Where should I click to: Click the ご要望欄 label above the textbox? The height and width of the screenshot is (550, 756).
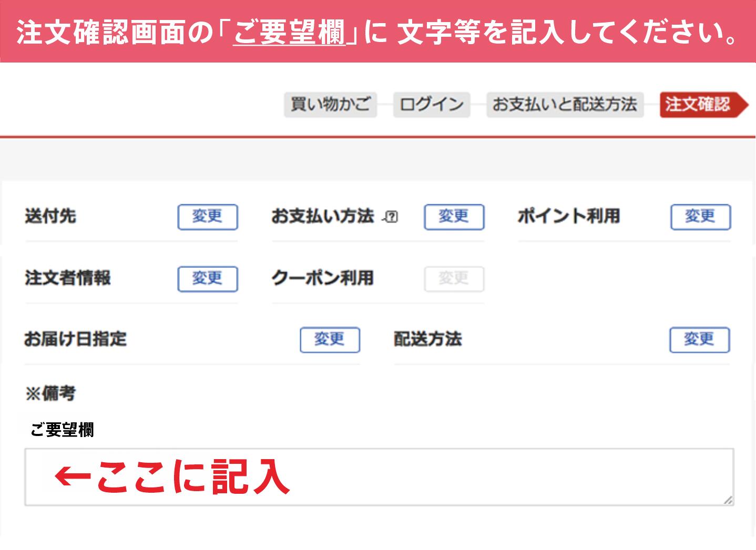click(62, 430)
